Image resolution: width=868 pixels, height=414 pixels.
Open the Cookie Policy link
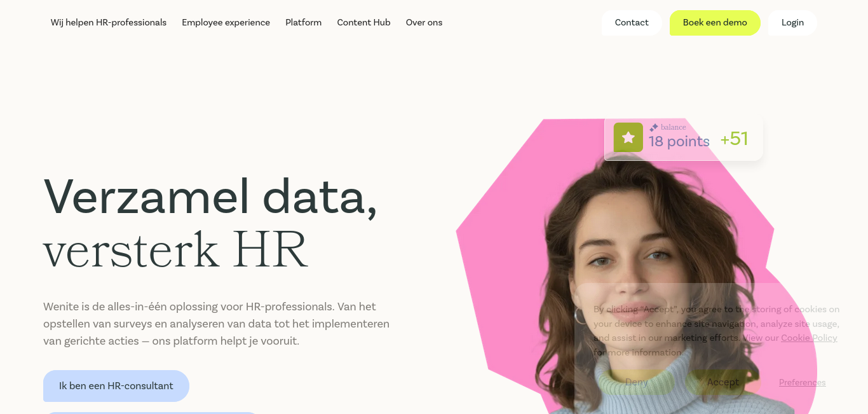[x=809, y=338]
